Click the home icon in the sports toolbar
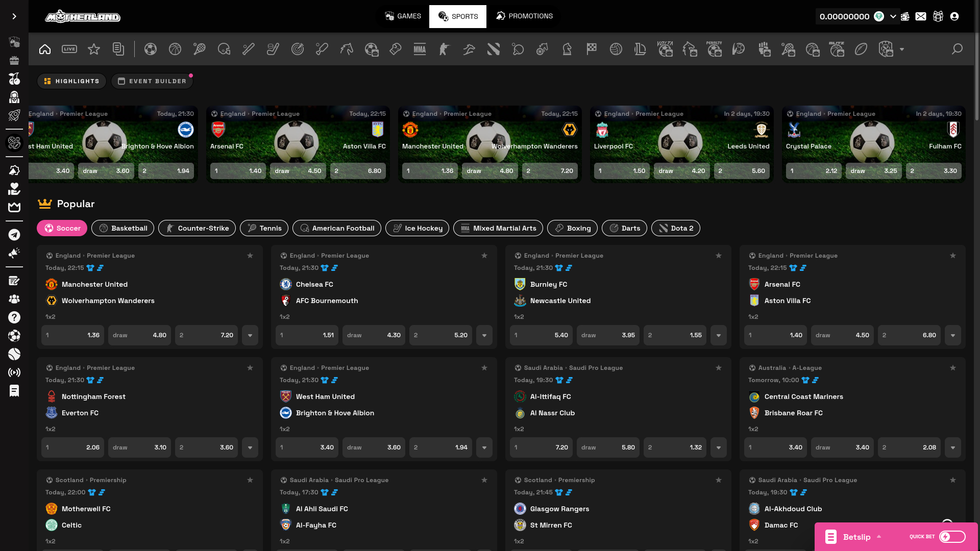980x551 pixels. tap(45, 49)
